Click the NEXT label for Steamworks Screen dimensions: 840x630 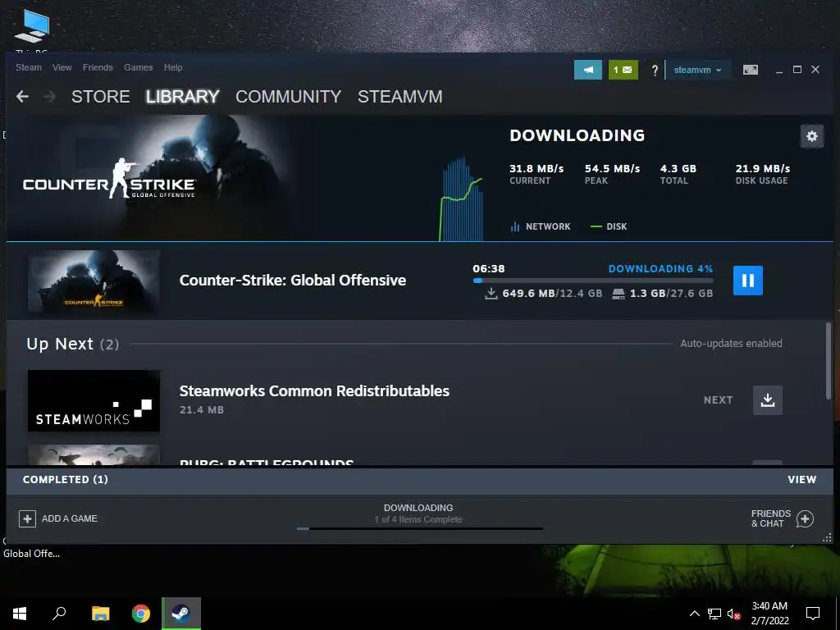tap(718, 400)
